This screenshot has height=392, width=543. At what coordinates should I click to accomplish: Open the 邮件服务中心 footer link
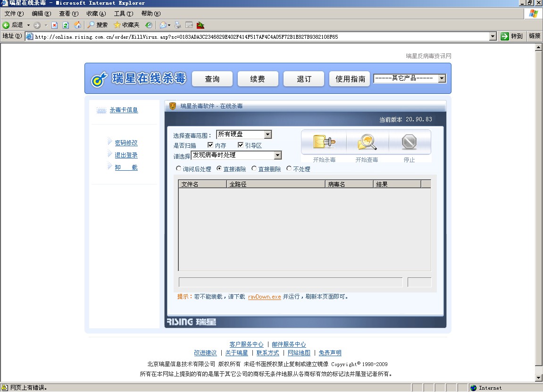pos(289,344)
